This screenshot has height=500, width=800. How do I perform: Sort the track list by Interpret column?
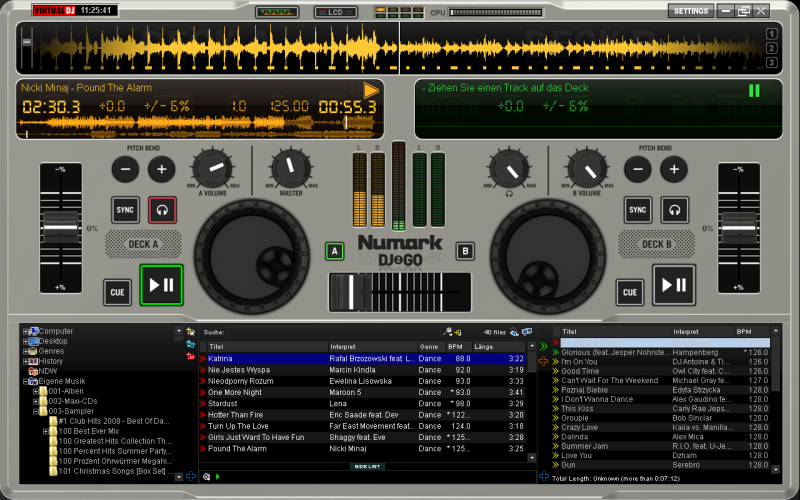coord(373,346)
